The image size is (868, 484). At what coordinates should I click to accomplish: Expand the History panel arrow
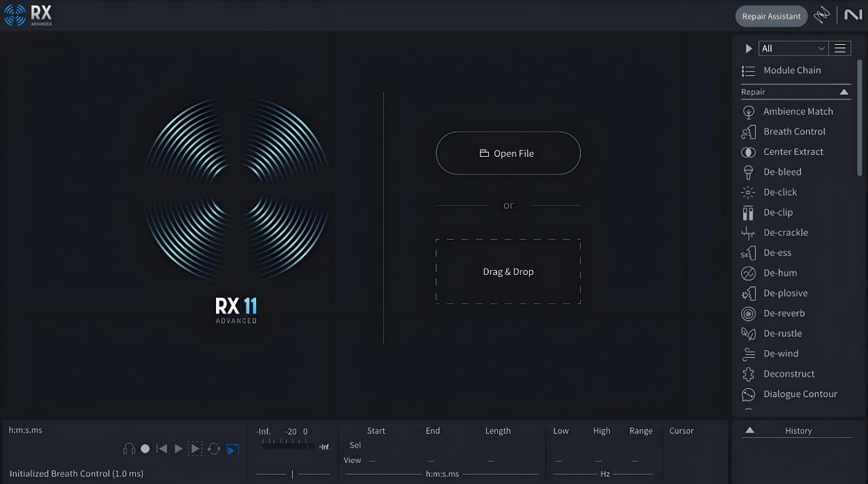(x=750, y=430)
